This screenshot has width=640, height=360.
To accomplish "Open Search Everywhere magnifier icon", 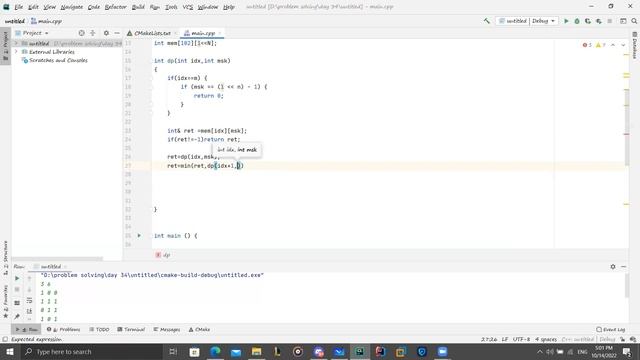I will point(634,21).
